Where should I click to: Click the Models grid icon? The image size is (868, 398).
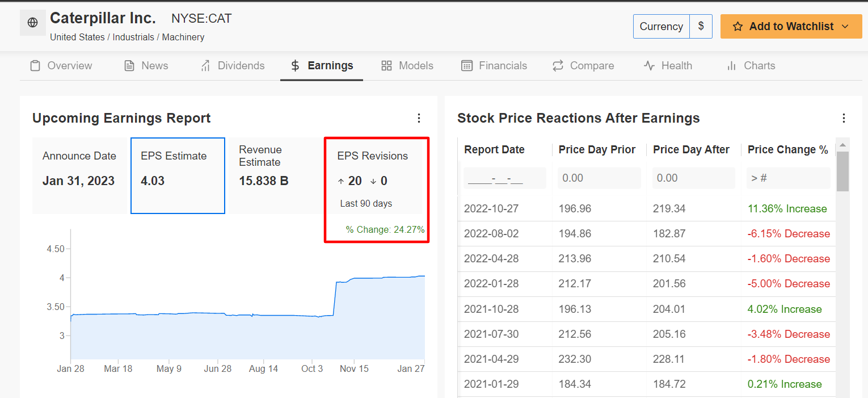pyautogui.click(x=386, y=66)
